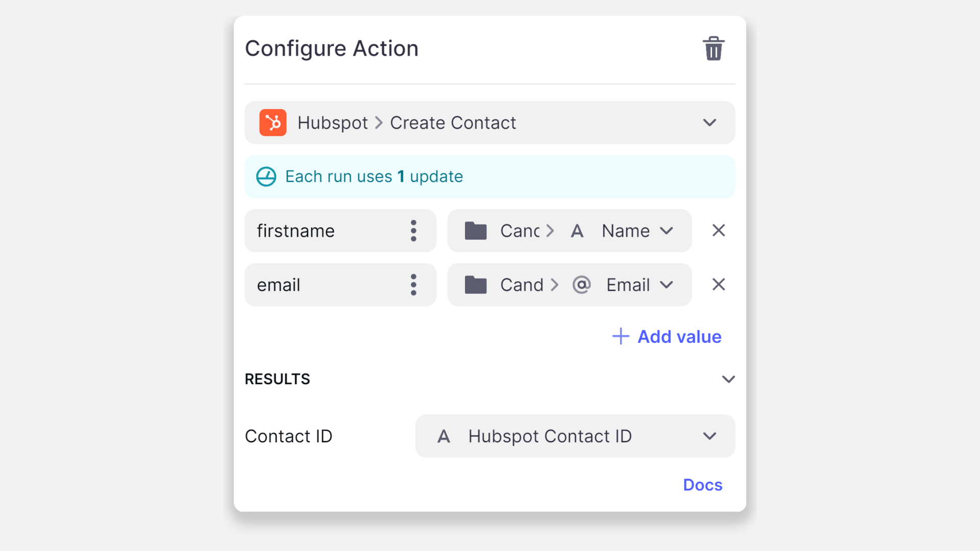Screen dimensions: 980x551
Task: Open the firstname field's three-dot menu
Action: coord(413,231)
